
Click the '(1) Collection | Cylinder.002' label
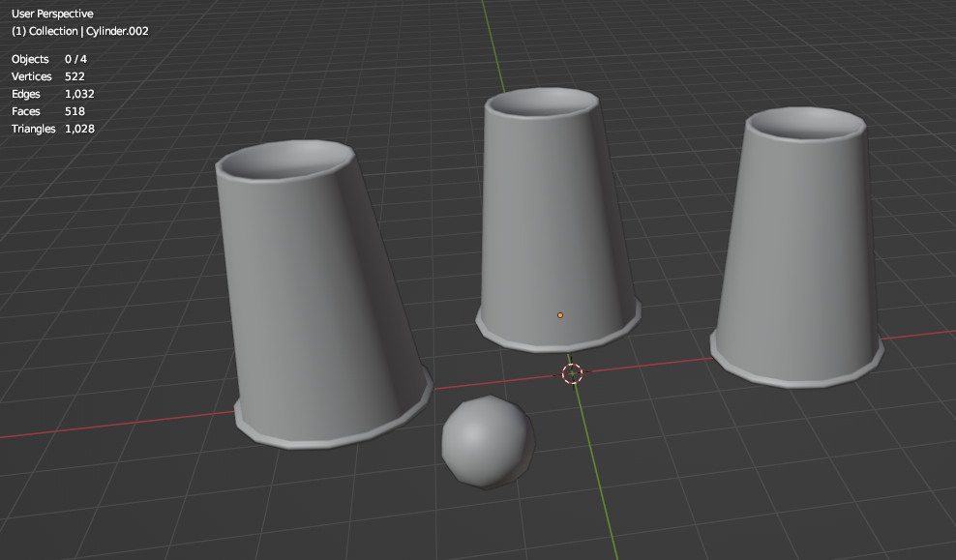tap(80, 31)
